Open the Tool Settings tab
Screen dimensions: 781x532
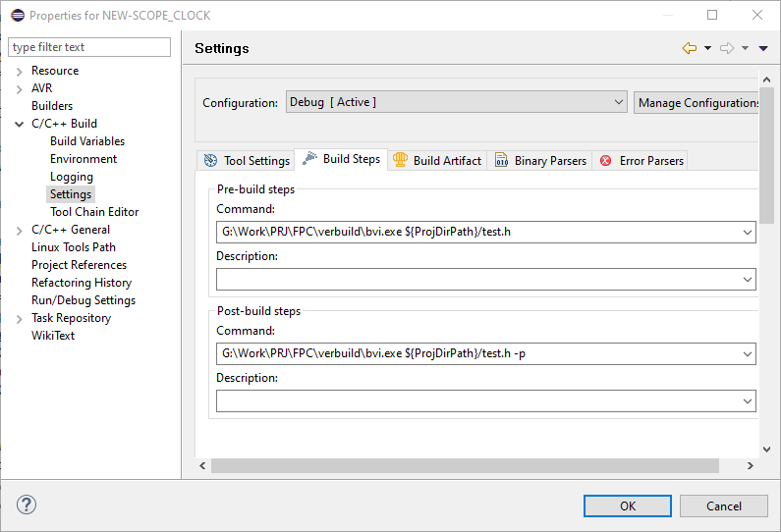tap(247, 160)
